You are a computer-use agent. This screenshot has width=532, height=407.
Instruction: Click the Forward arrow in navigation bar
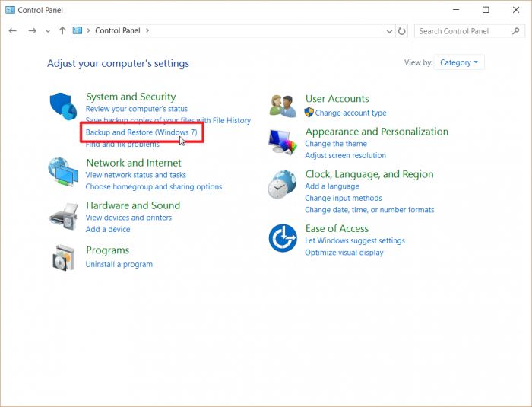pyautogui.click(x=32, y=31)
